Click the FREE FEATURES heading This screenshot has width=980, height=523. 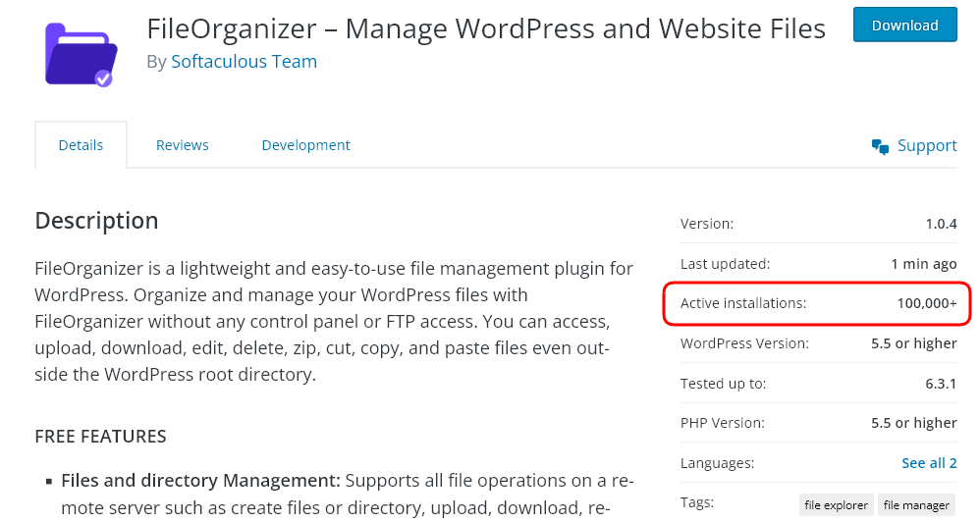point(100,436)
